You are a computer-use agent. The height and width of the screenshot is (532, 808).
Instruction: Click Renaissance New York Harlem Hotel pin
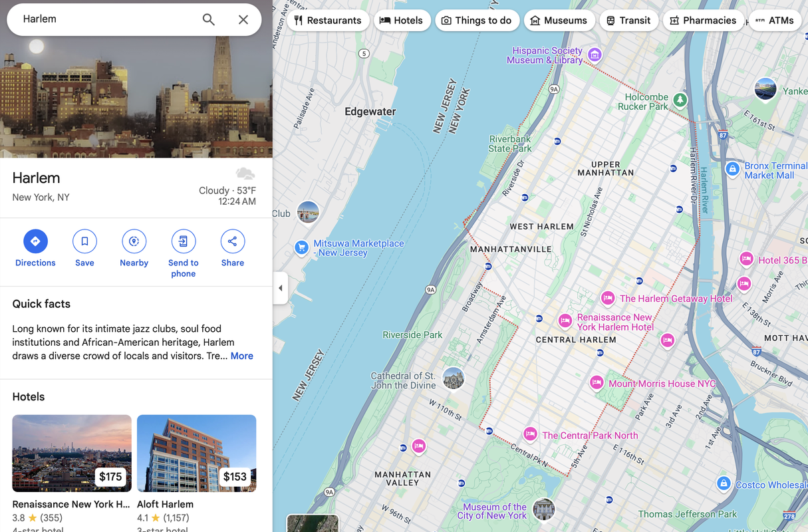click(x=565, y=321)
